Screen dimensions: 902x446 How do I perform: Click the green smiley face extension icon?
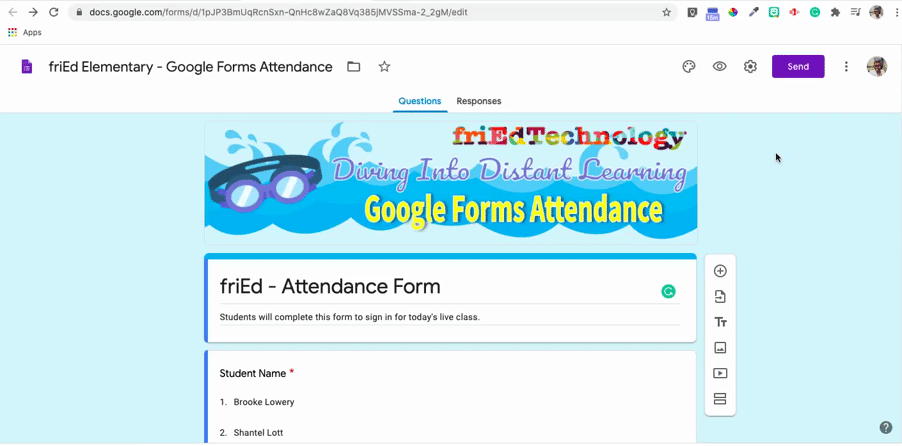[x=774, y=12]
